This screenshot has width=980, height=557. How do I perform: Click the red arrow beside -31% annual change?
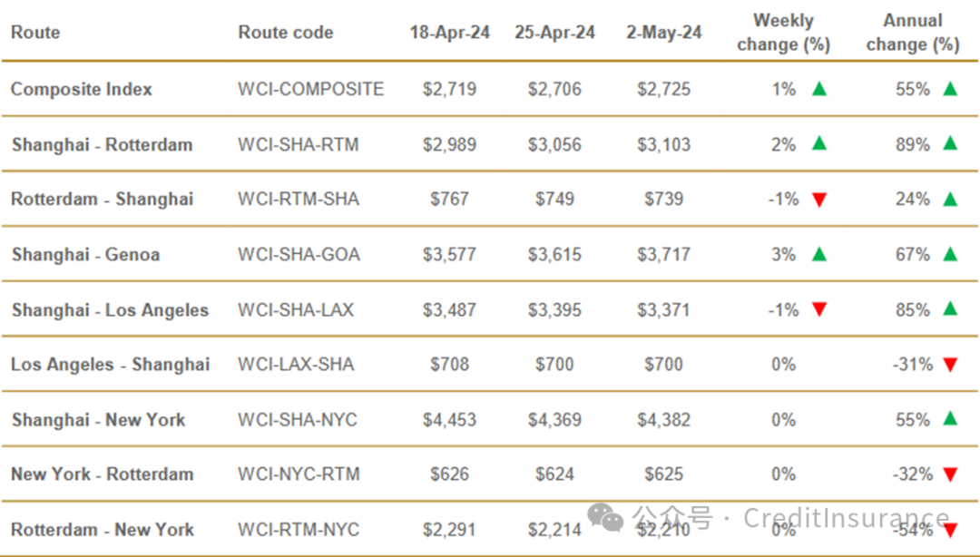(x=950, y=365)
